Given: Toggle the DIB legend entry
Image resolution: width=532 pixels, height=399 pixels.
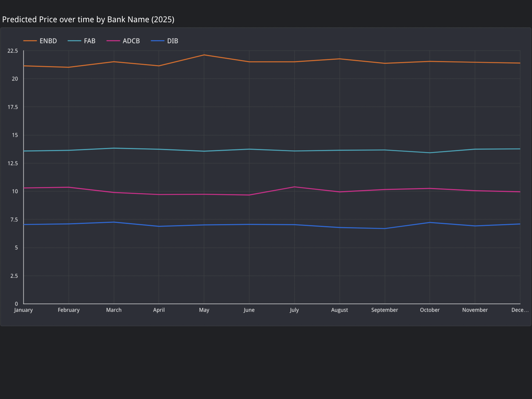Looking at the screenshot, I should click(165, 41).
